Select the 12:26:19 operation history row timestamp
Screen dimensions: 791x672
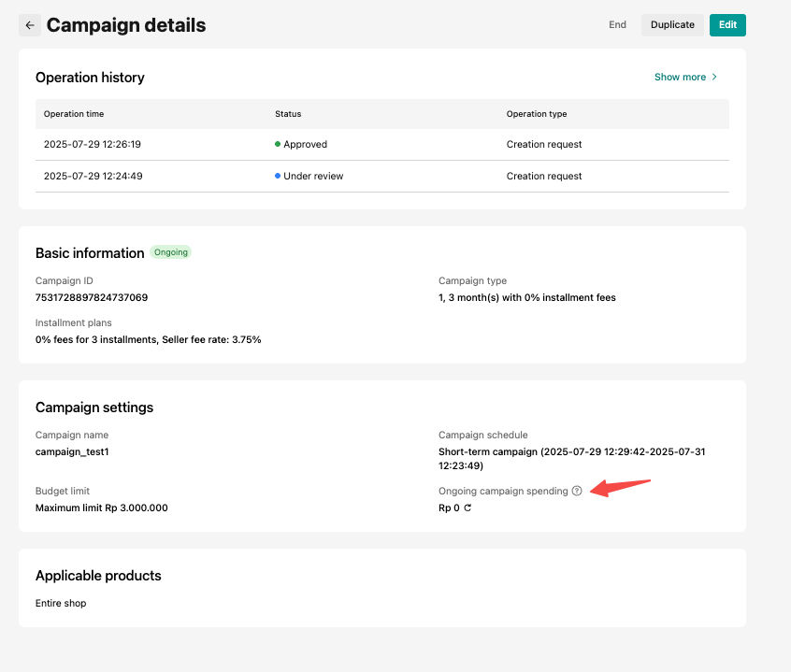coord(93,145)
